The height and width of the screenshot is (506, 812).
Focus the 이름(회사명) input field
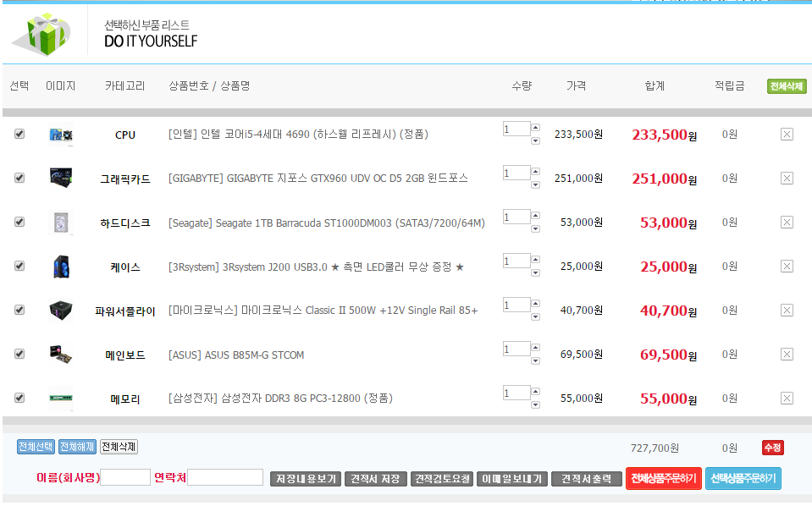point(125,477)
